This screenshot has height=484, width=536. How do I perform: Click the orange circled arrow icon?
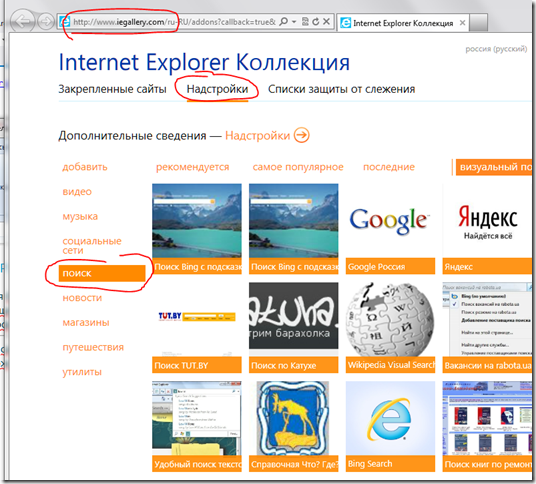pos(302,135)
